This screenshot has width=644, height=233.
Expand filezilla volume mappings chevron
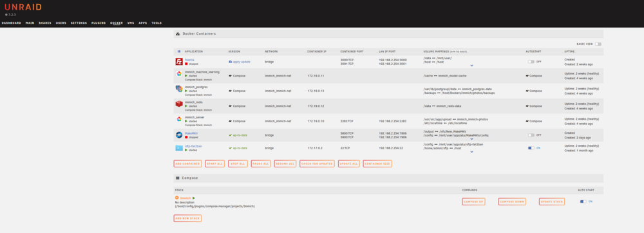(471, 65)
